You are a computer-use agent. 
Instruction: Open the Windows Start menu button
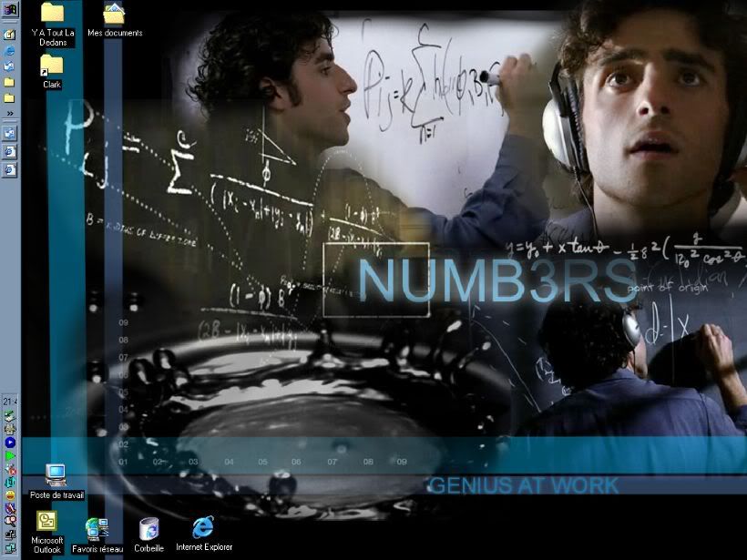(9, 9)
